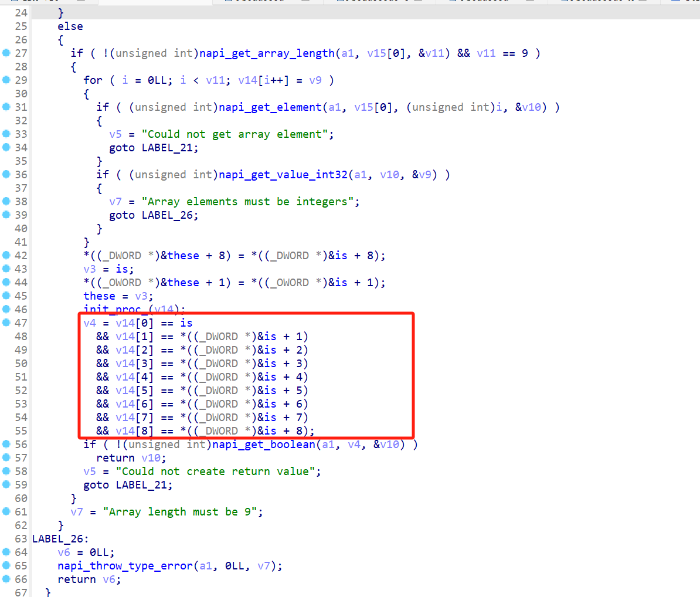The image size is (700, 597).
Task: Click LABEL_21 in the line 59 goto
Action: (x=141, y=485)
